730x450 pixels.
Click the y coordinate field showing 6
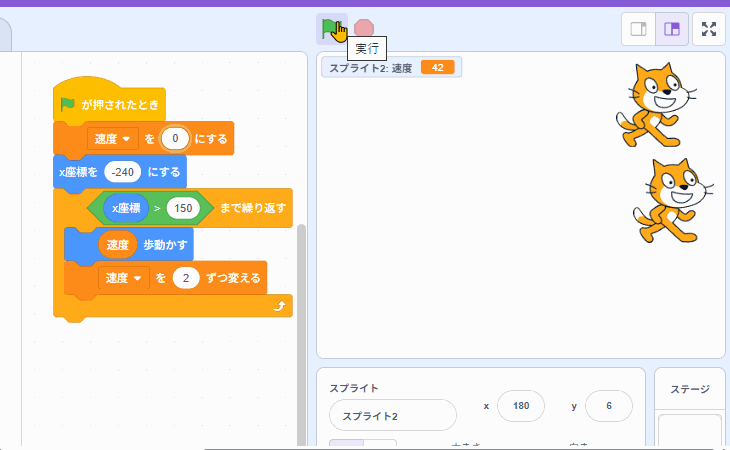[608, 406]
